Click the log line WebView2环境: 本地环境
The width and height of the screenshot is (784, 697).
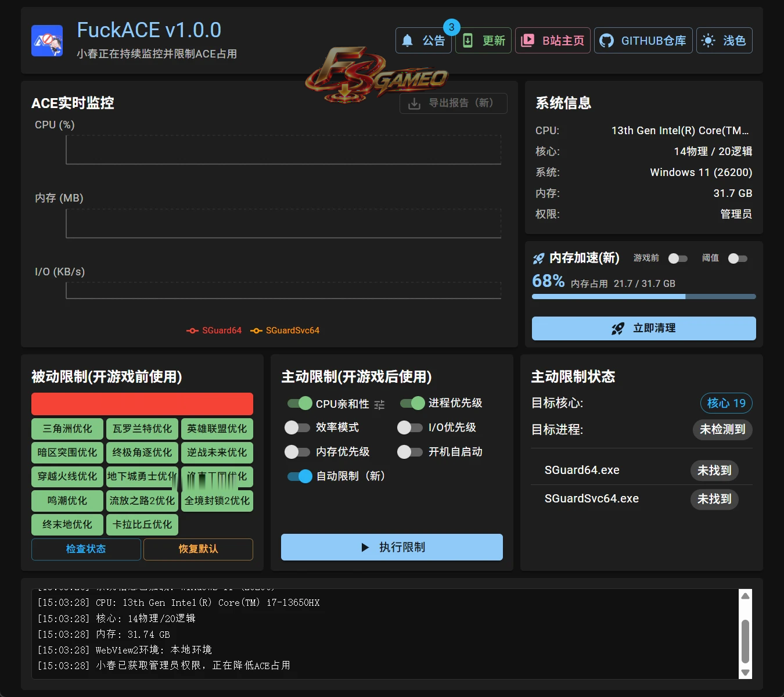tap(125, 650)
